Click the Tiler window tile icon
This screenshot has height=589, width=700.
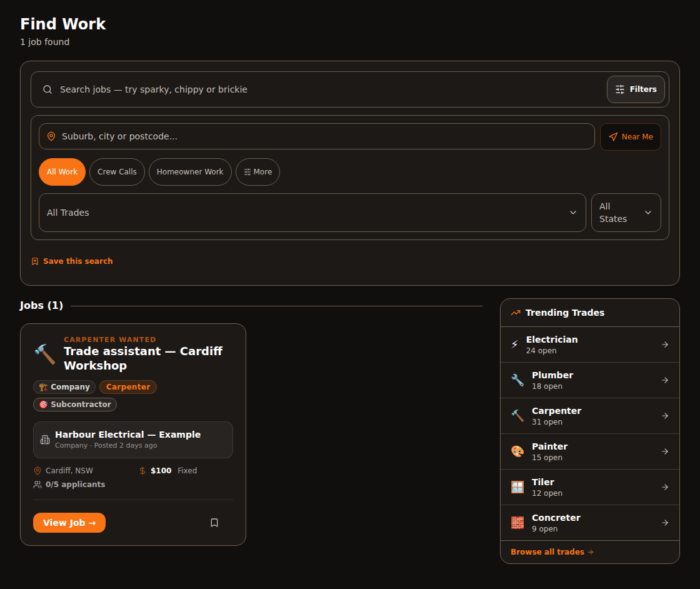[x=517, y=487]
